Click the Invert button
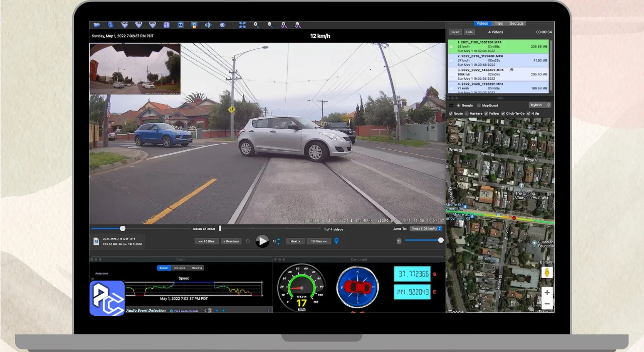 [455, 32]
